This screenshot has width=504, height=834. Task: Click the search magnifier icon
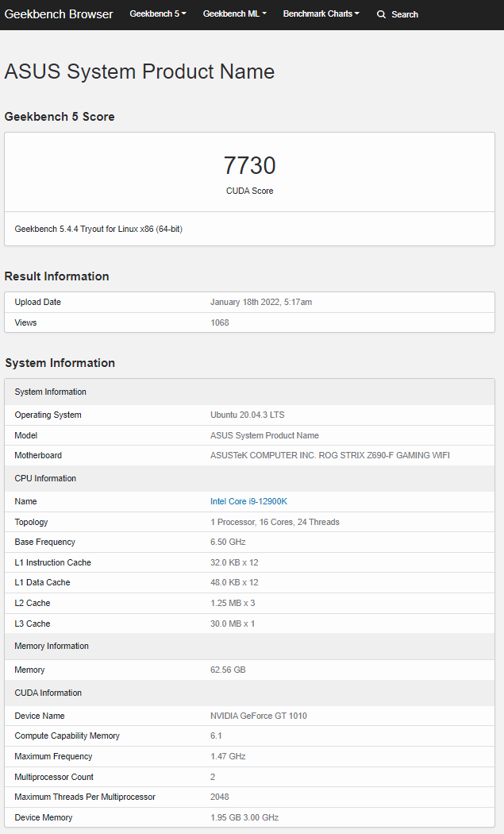[x=381, y=14]
